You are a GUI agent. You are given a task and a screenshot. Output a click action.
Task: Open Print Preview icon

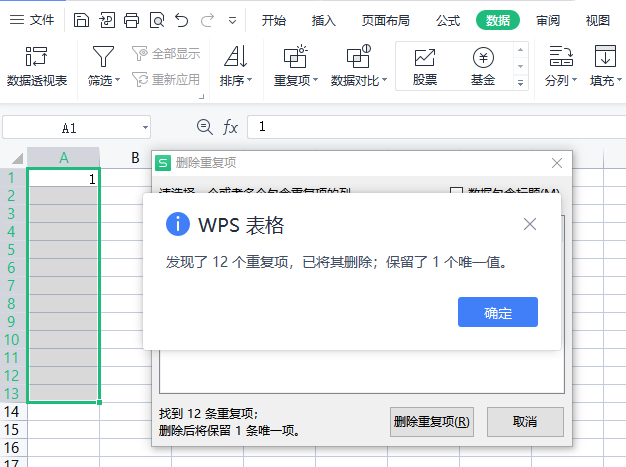pyautogui.click(x=157, y=20)
